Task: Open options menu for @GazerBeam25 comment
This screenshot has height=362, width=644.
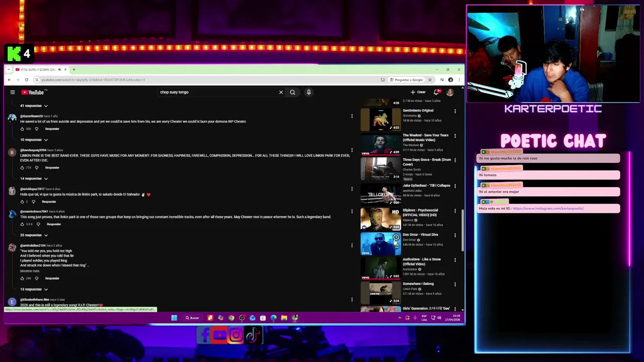Action: (x=352, y=116)
